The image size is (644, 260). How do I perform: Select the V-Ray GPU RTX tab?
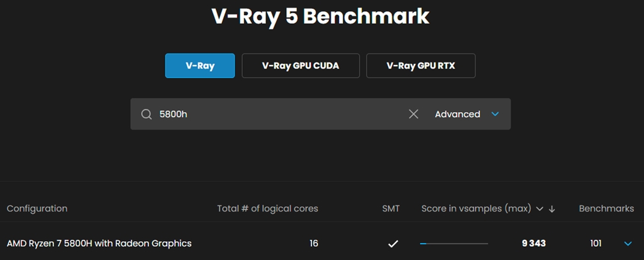421,65
